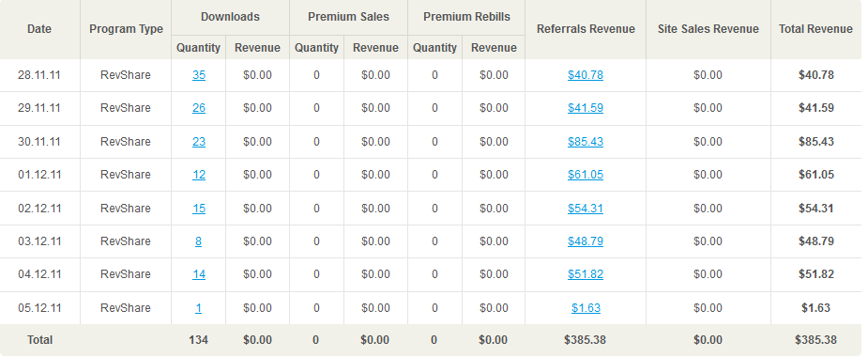Open the single download link on 05.12.11
This screenshot has width=868, height=357.
[x=198, y=307]
